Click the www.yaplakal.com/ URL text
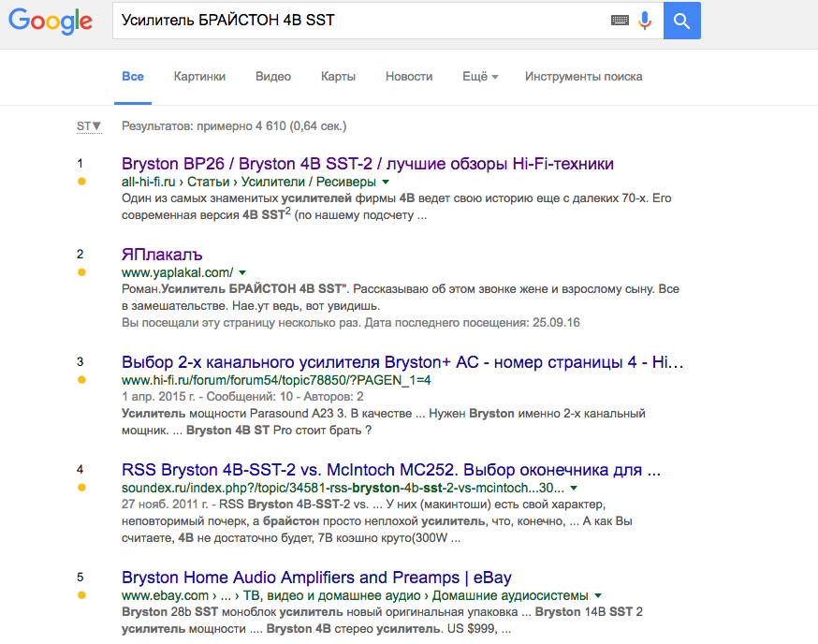This screenshot has height=644, width=818. tap(178, 272)
